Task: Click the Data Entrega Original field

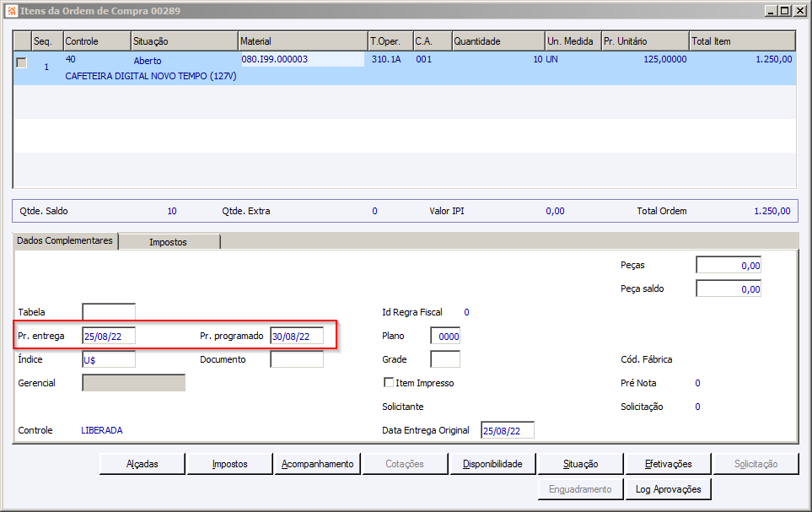Action: tap(508, 430)
